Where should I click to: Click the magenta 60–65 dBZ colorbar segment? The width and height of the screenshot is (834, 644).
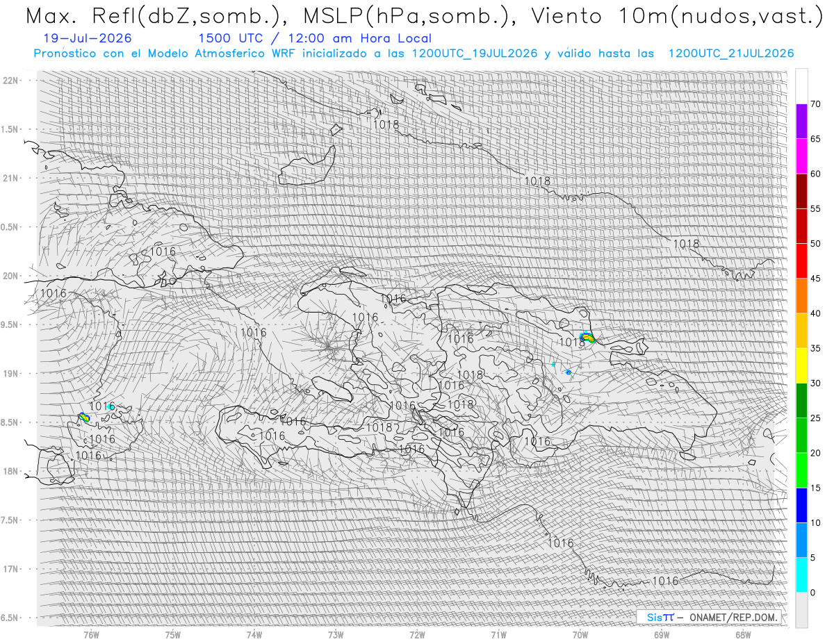point(801,156)
